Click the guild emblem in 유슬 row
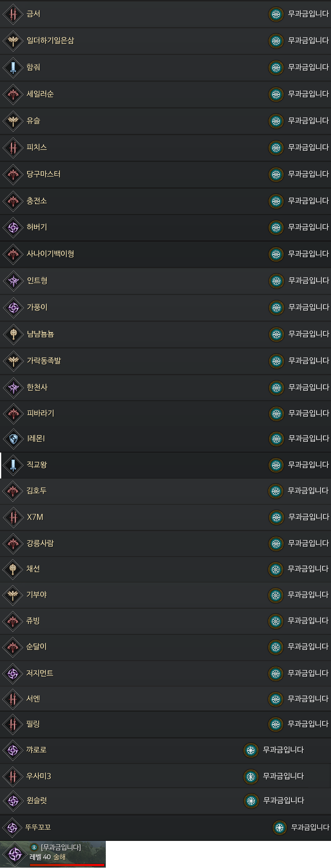331x868 pixels. [276, 121]
